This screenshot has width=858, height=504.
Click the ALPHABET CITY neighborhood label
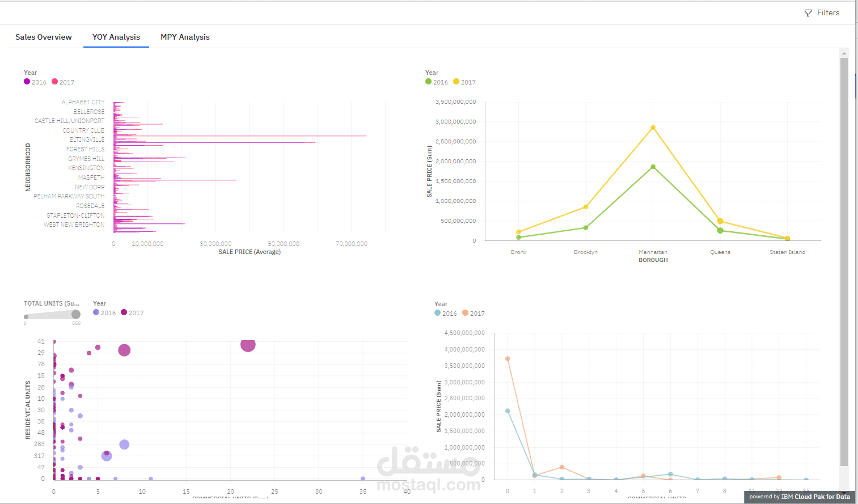(83, 102)
